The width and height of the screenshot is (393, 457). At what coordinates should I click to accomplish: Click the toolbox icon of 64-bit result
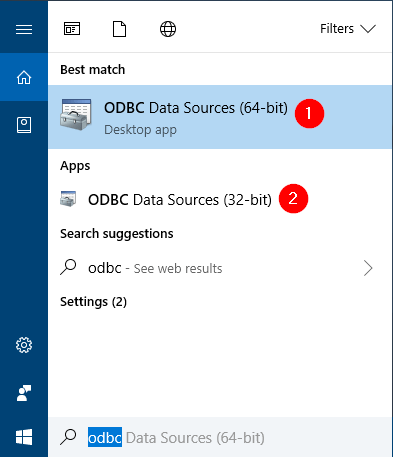click(x=76, y=115)
